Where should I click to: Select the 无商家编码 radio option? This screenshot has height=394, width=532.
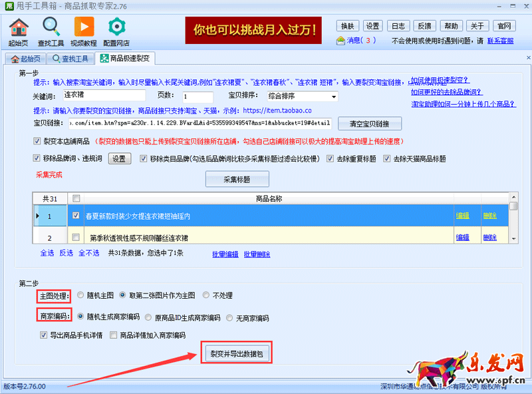pos(230,318)
